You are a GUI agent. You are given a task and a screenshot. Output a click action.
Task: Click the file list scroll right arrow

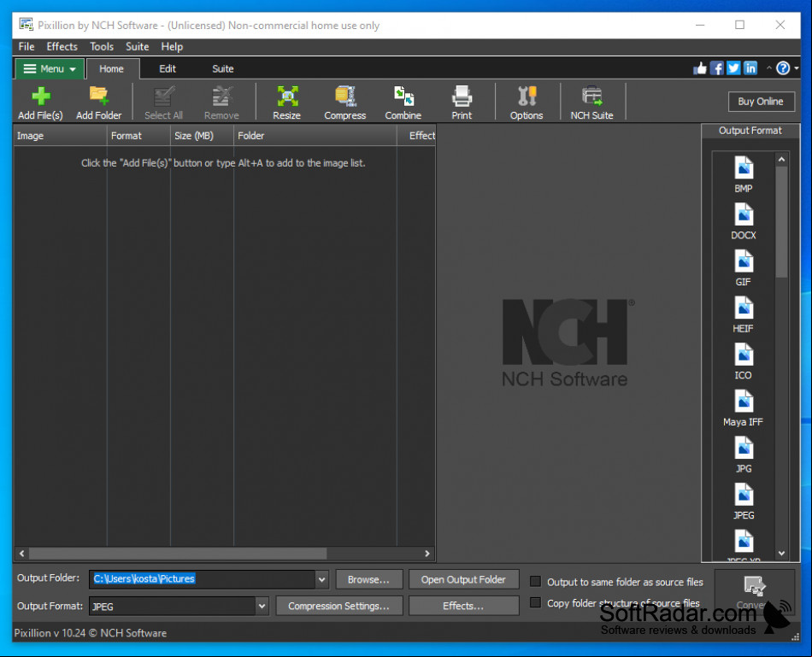click(427, 554)
